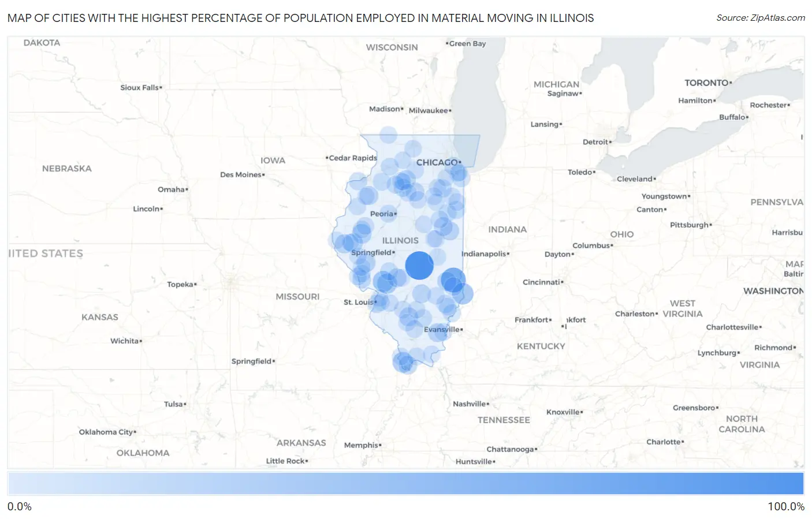Click the Huntsville city label
The image size is (812, 519).
click(474, 461)
